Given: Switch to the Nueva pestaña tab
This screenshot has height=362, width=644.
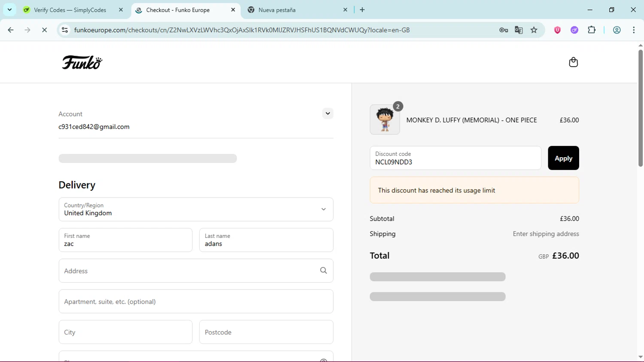Looking at the screenshot, I should click(x=296, y=10).
